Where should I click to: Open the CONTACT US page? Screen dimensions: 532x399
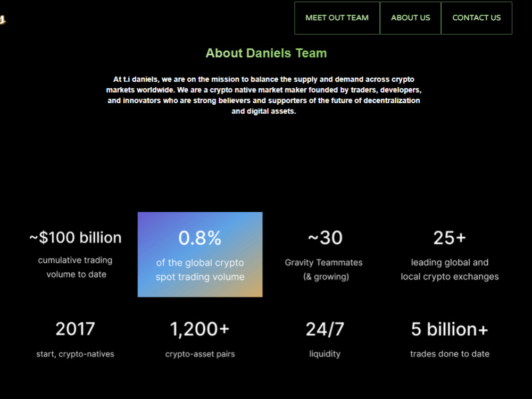476,18
